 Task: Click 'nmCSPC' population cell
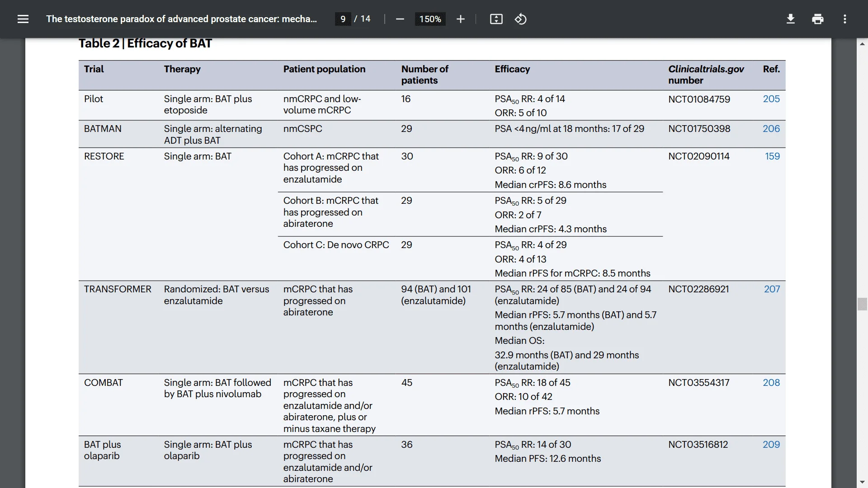click(303, 129)
